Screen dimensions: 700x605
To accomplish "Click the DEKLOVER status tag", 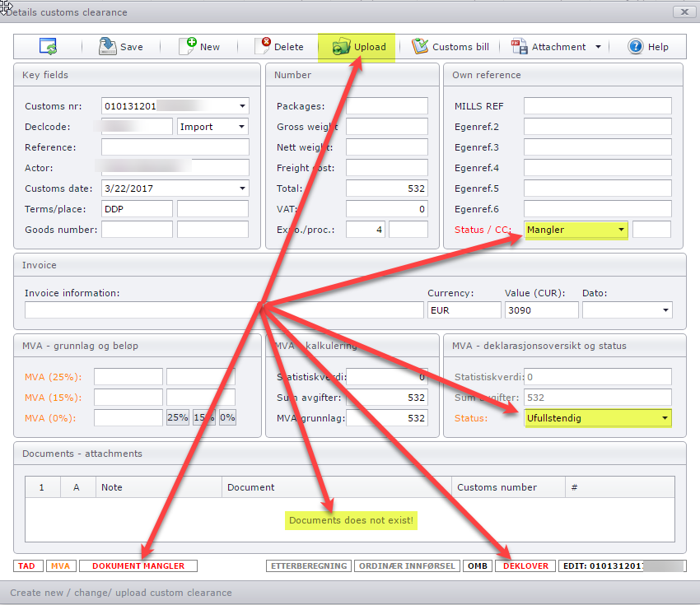I will tap(525, 566).
